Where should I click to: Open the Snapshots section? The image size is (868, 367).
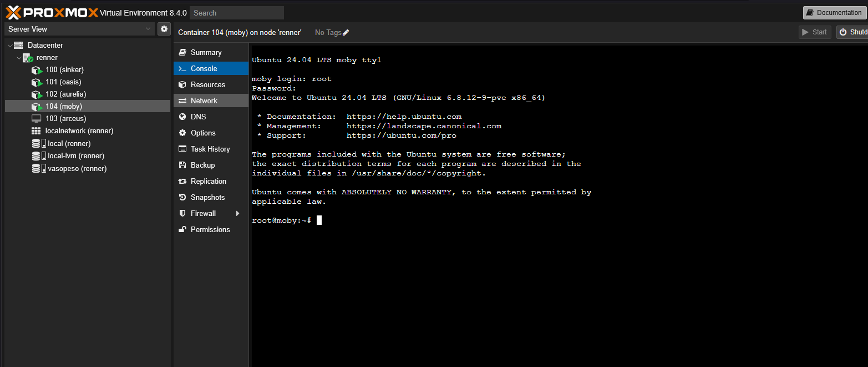click(211, 197)
